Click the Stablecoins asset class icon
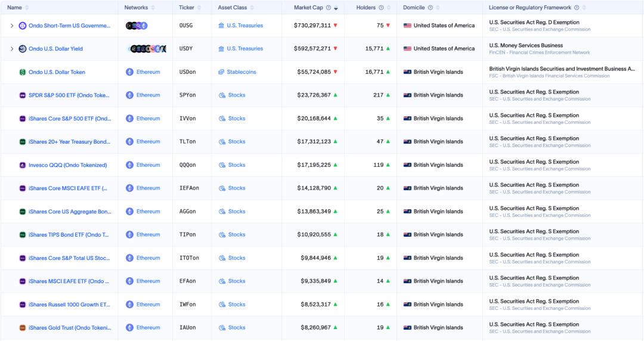 (x=221, y=72)
